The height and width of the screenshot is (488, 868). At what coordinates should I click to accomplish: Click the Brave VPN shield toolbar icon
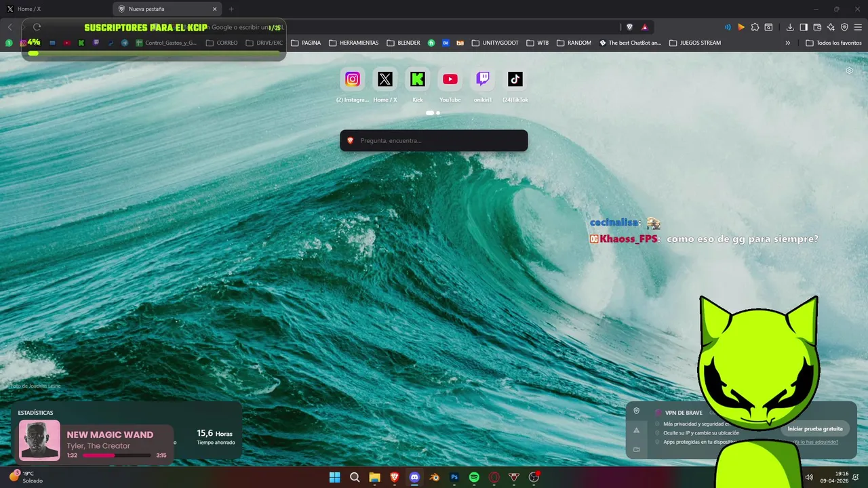click(x=844, y=27)
